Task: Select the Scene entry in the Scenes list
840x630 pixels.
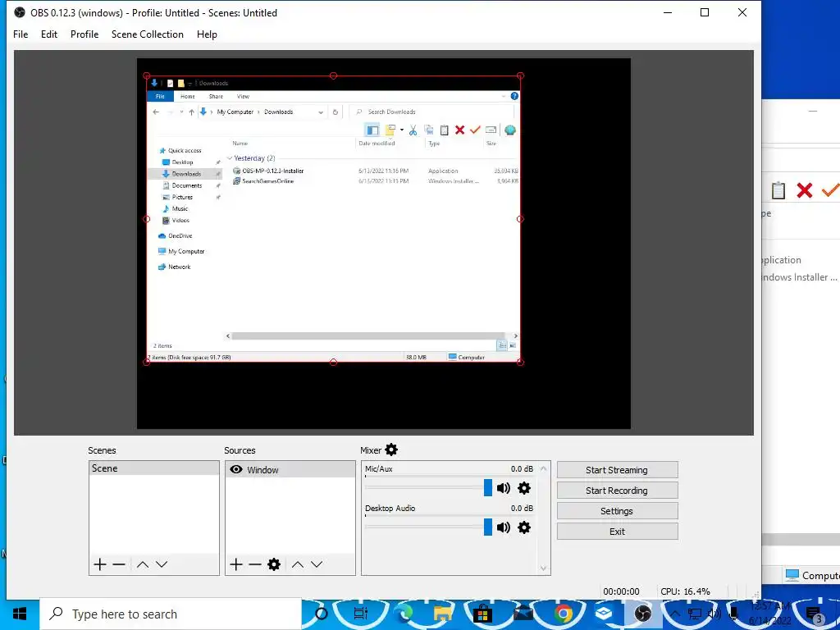Action: (x=153, y=468)
